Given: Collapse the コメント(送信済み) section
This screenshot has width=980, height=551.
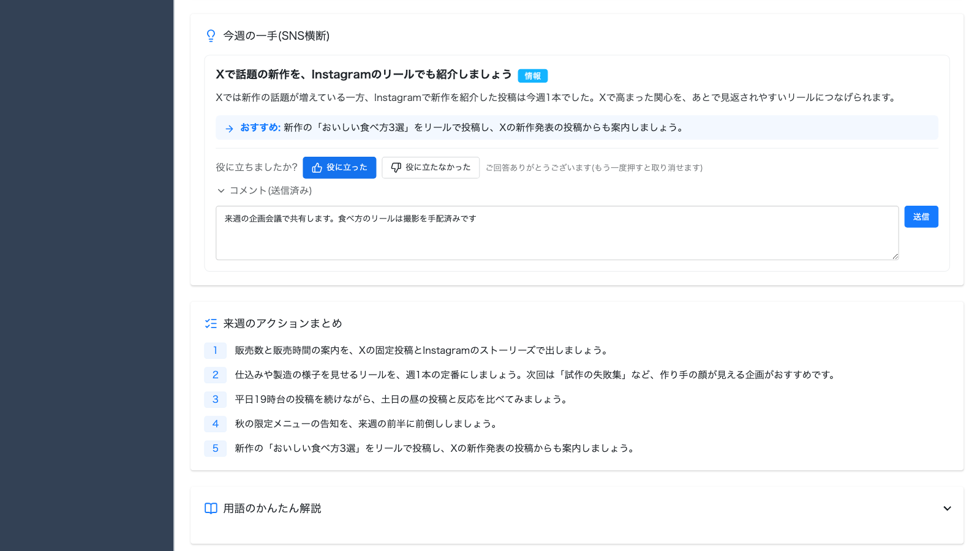Looking at the screenshot, I should pyautogui.click(x=264, y=190).
